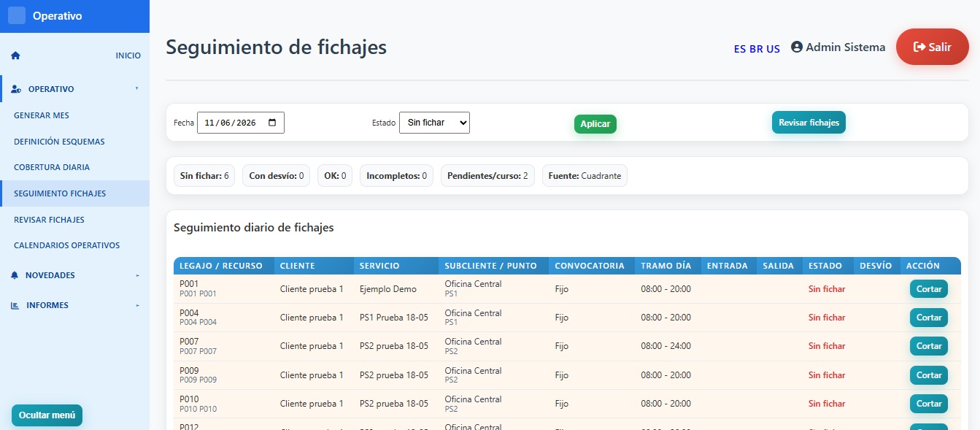Click Cortar for row P001
The height and width of the screenshot is (430, 980).
(x=929, y=289)
